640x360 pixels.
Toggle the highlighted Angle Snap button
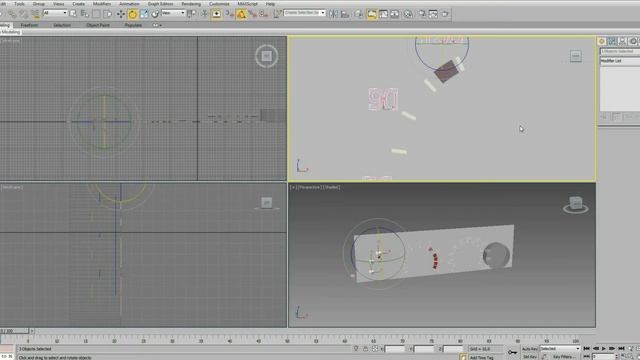pyautogui.click(x=241, y=14)
